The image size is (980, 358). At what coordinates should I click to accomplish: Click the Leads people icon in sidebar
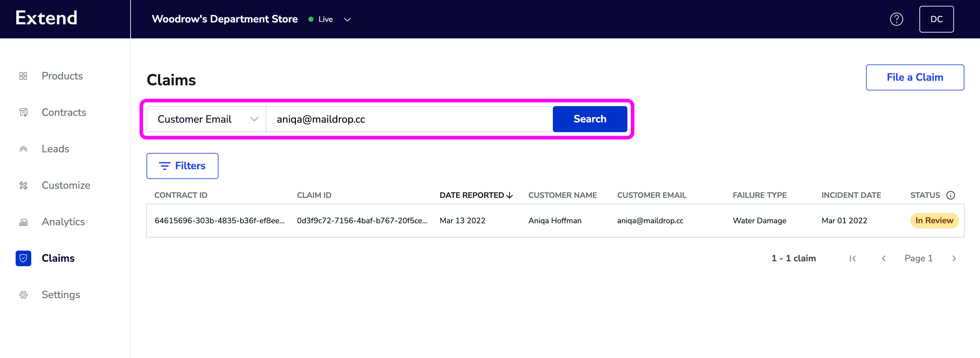click(23, 149)
